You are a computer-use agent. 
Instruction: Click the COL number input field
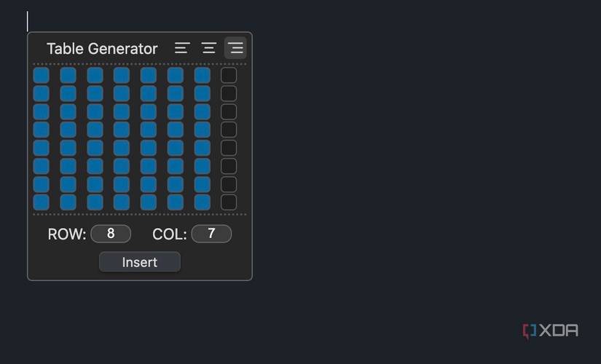(x=211, y=234)
